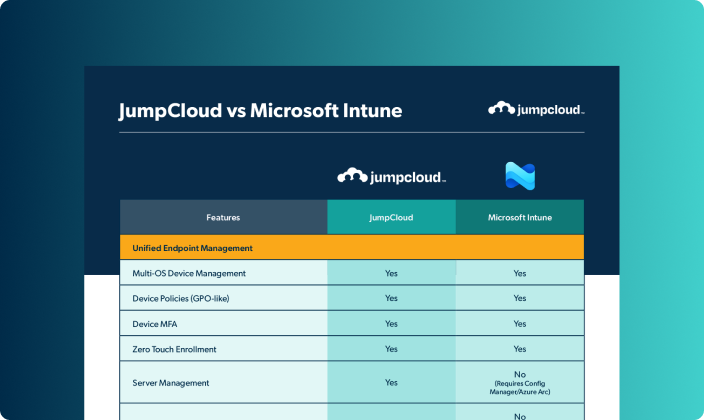704x420 pixels.
Task: Click the 'Zero Touch Enrollment' row label
Action: click(x=174, y=349)
